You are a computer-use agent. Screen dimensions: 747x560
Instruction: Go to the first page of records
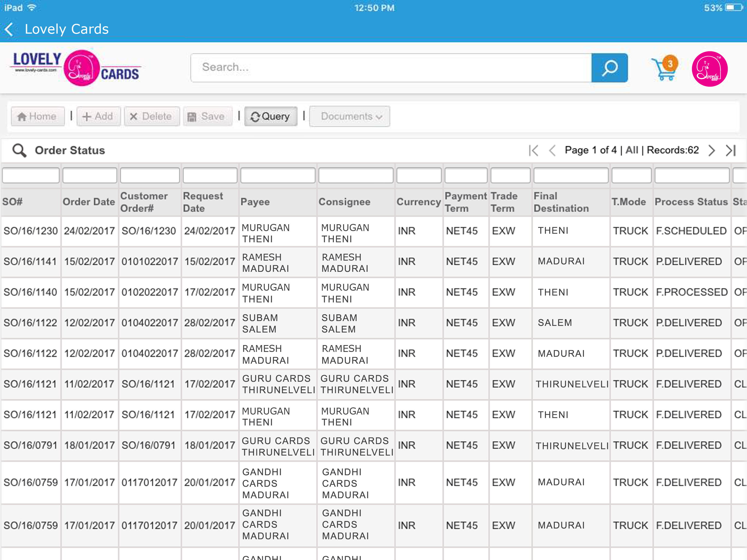(x=533, y=150)
